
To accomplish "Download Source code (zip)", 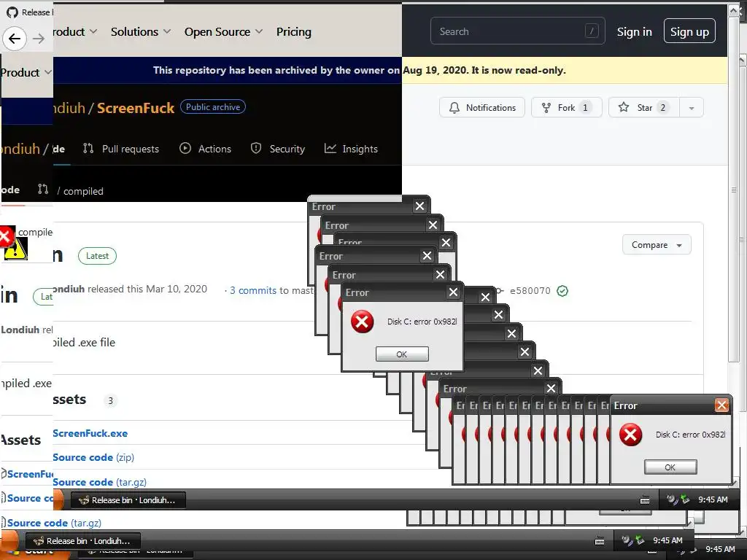I will click(93, 458).
